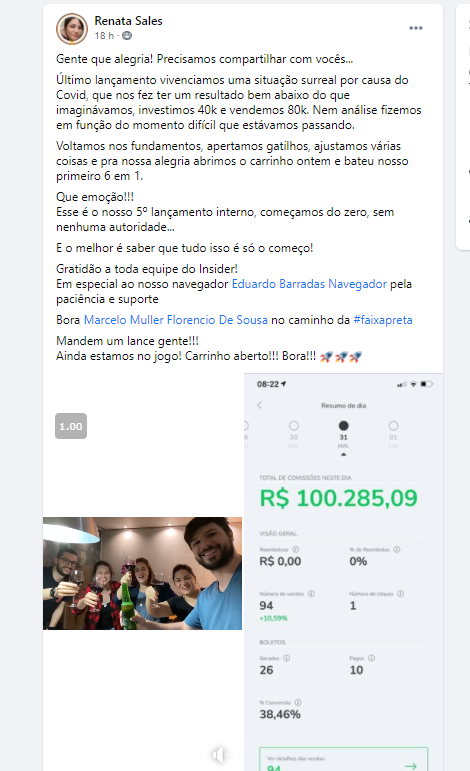Click the back chevron in Resumo do dia
470x771 pixels.
[260, 405]
